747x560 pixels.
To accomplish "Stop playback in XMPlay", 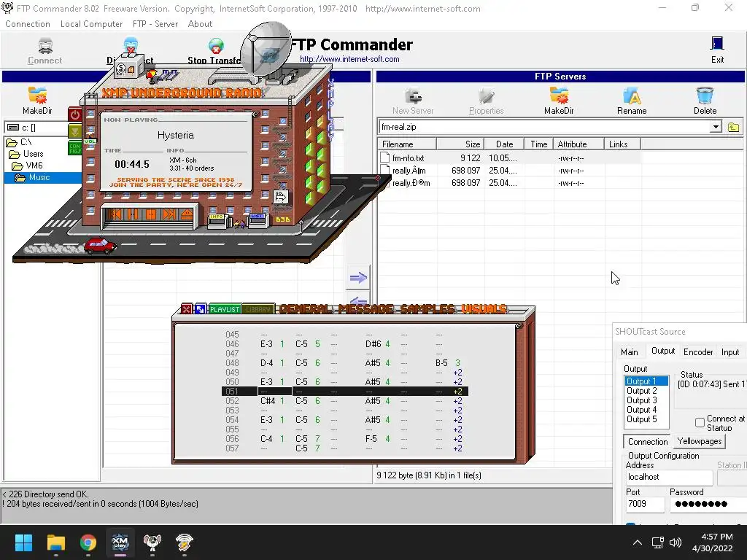I will tap(151, 214).
